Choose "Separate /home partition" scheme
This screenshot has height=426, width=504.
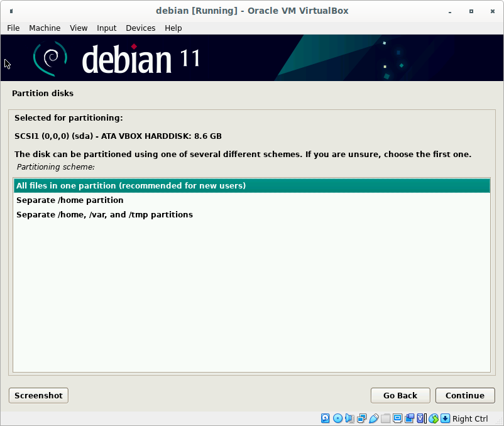click(x=70, y=200)
